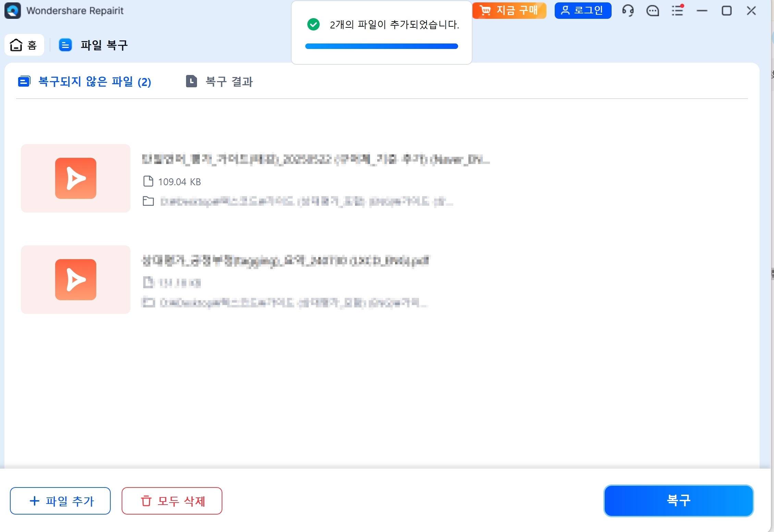Viewport: 774px width, 532px height.
Task: Click the 로그인 login button
Action: [583, 11]
